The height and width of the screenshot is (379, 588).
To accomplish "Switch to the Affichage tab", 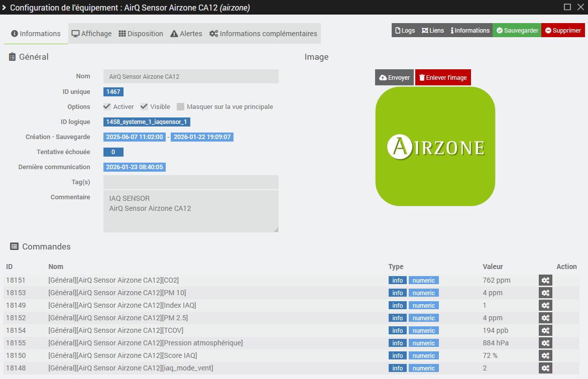I will point(91,34).
